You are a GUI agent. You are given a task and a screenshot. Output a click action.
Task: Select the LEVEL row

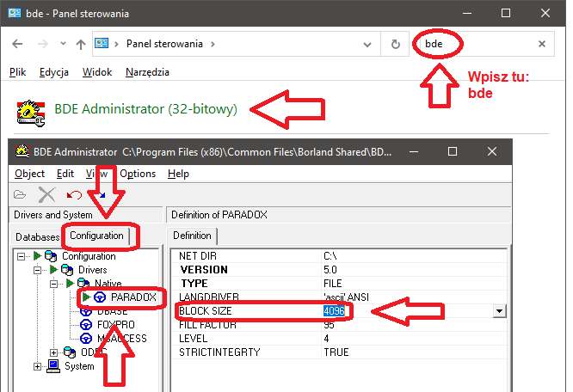[339, 339]
